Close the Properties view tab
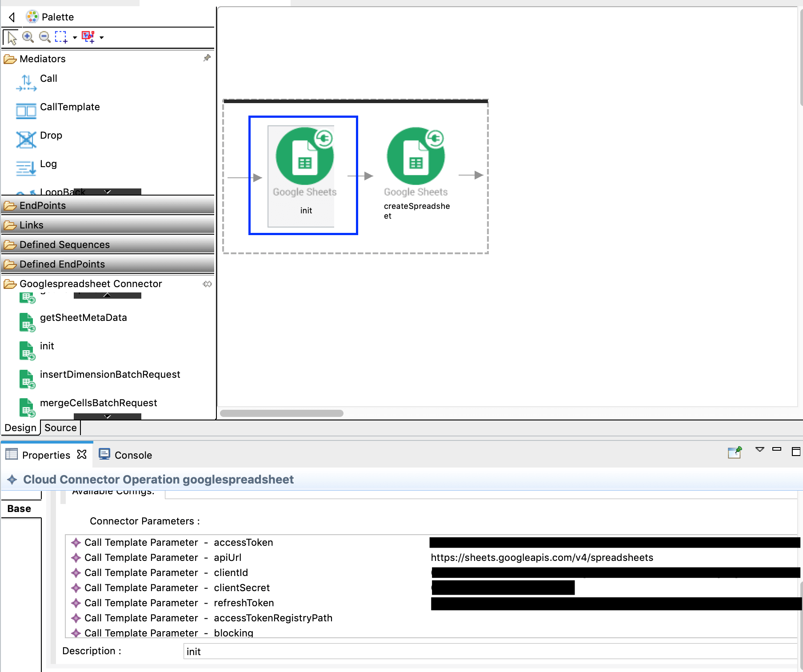This screenshot has width=803, height=672. coord(82,454)
